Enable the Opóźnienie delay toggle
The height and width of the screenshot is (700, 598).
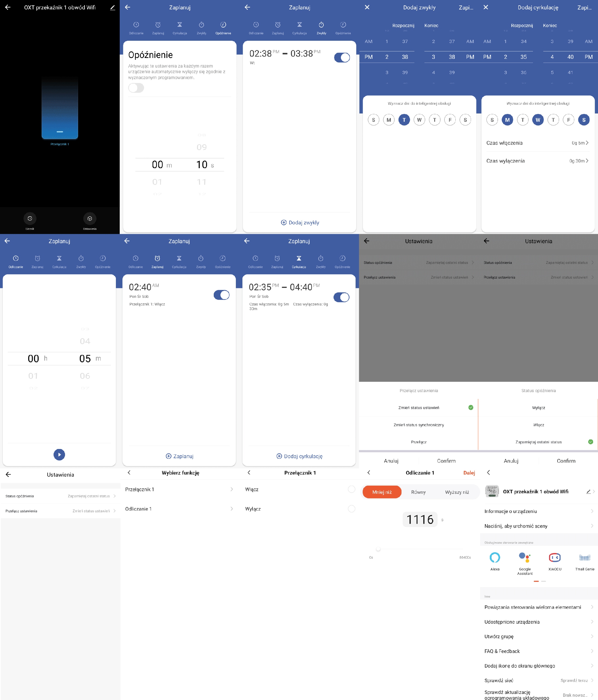click(x=136, y=88)
